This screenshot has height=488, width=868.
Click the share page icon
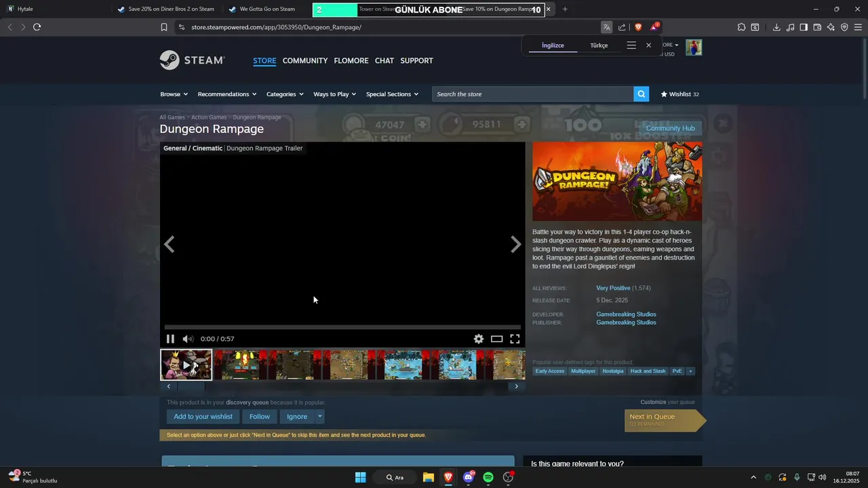622,27
